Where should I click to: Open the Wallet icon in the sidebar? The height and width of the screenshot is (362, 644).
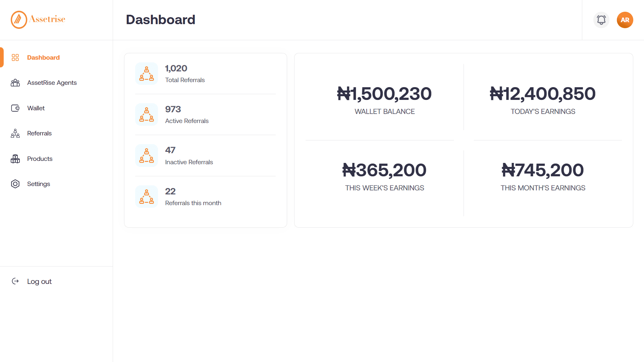(15, 108)
